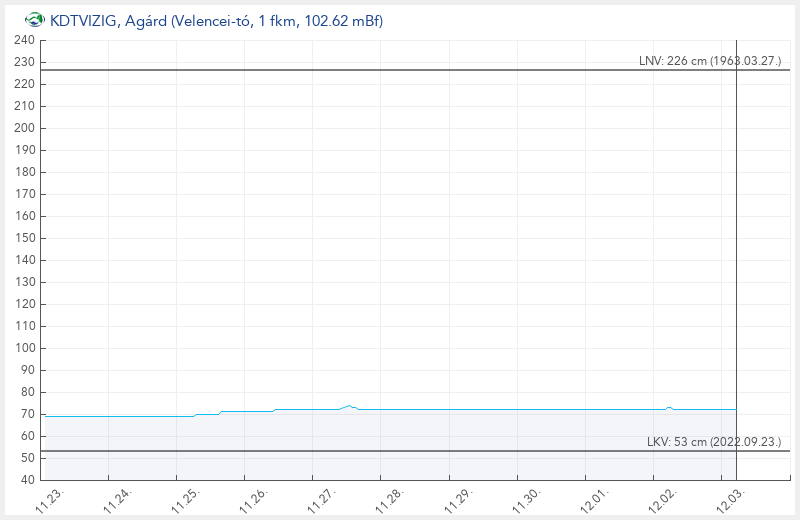The width and height of the screenshot is (800, 520).
Task: Click the LNV: 226 cm label
Action: [x=710, y=61]
